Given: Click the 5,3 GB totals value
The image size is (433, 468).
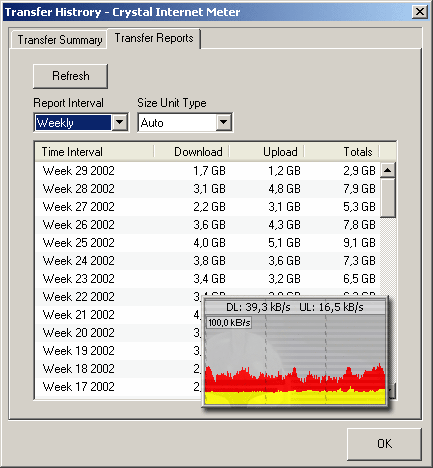Looking at the screenshot, I should (359, 207).
